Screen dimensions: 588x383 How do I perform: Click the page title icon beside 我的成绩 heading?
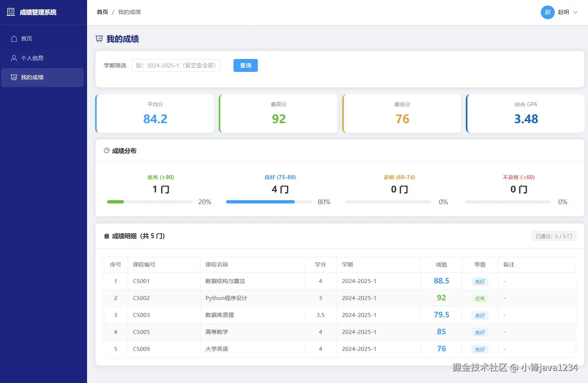tap(99, 39)
